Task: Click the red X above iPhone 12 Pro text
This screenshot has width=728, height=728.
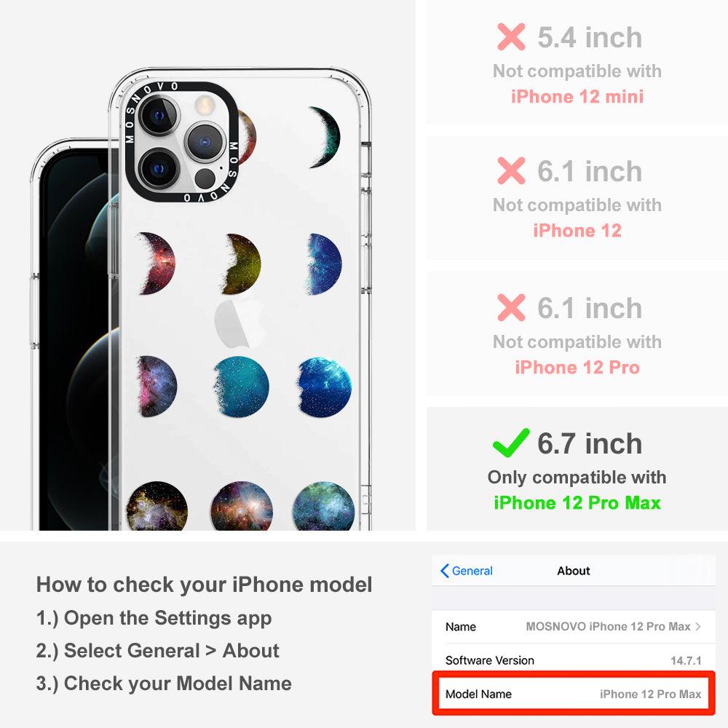Action: coord(511,307)
